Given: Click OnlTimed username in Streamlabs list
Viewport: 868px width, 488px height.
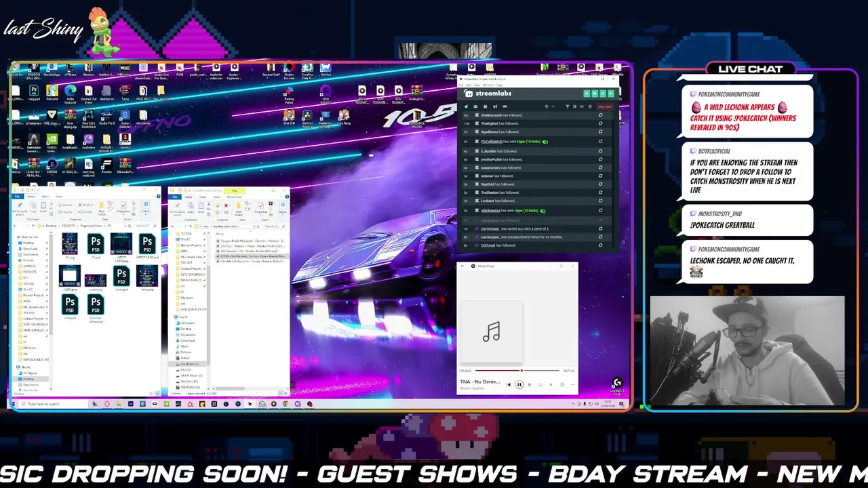Looking at the screenshot, I should [x=488, y=245].
